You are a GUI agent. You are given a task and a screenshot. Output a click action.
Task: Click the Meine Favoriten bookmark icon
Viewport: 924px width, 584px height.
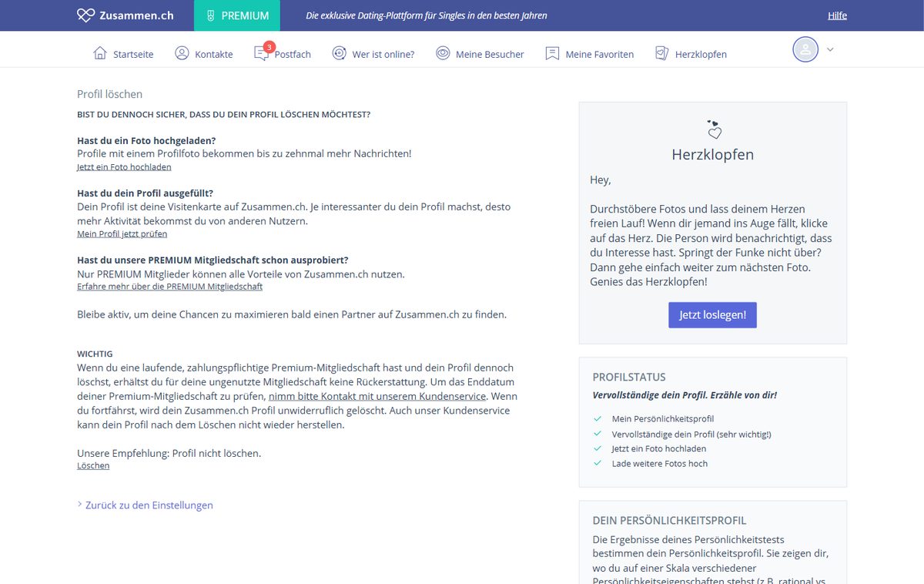[x=552, y=53]
